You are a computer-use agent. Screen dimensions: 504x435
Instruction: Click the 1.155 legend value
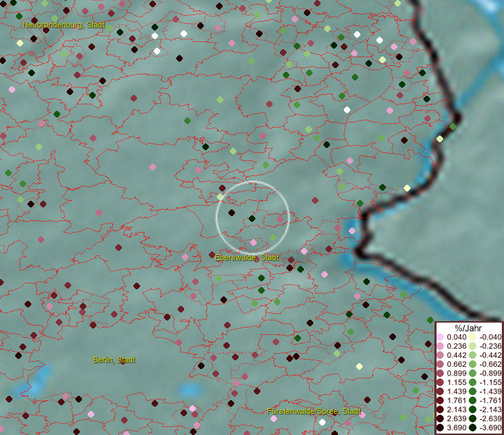pyautogui.click(x=456, y=382)
